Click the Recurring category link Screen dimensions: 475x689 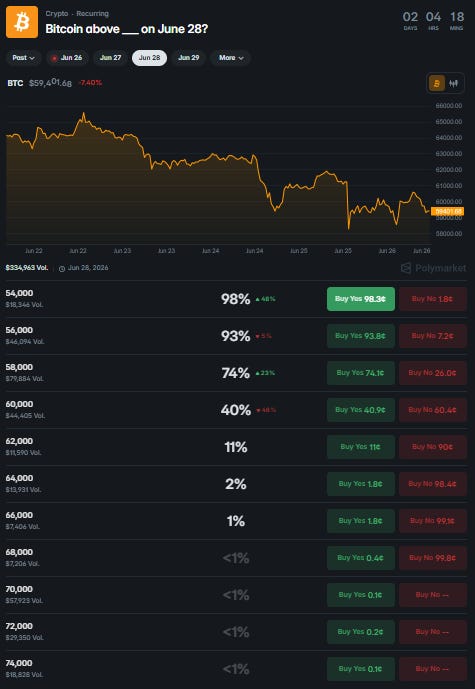pyautogui.click(x=92, y=14)
